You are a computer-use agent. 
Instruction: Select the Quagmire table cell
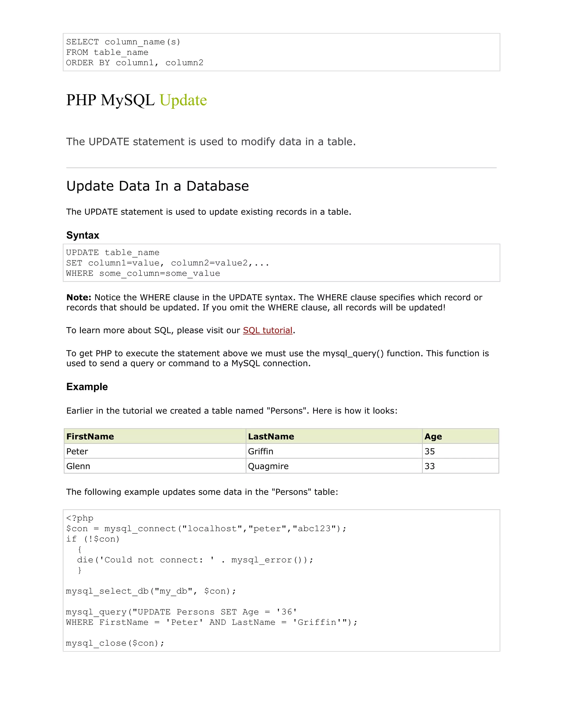pos(268,466)
